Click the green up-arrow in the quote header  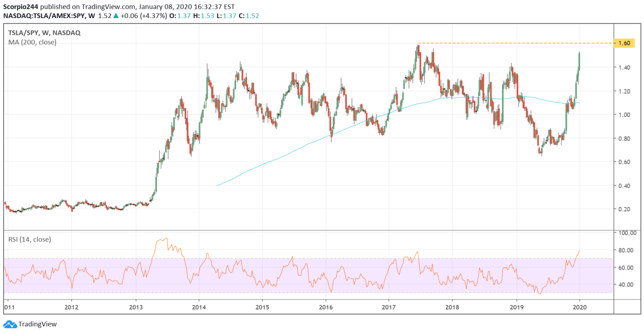click(116, 16)
